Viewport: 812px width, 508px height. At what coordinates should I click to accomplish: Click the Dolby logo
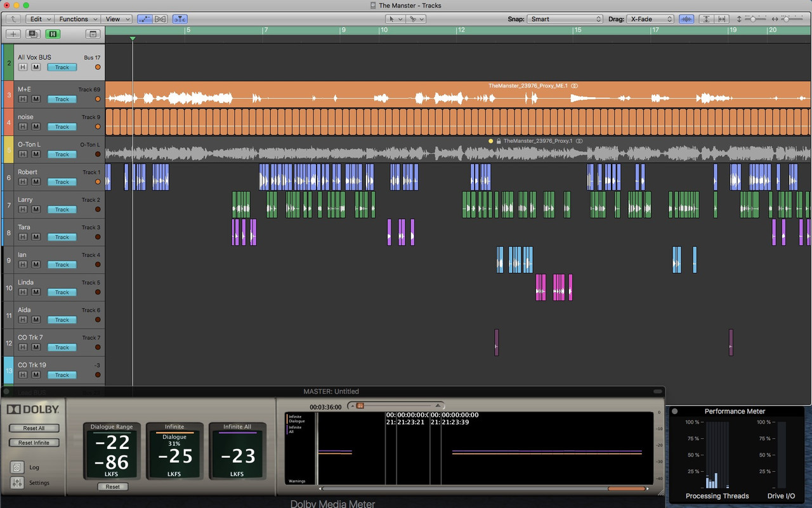[33, 410]
